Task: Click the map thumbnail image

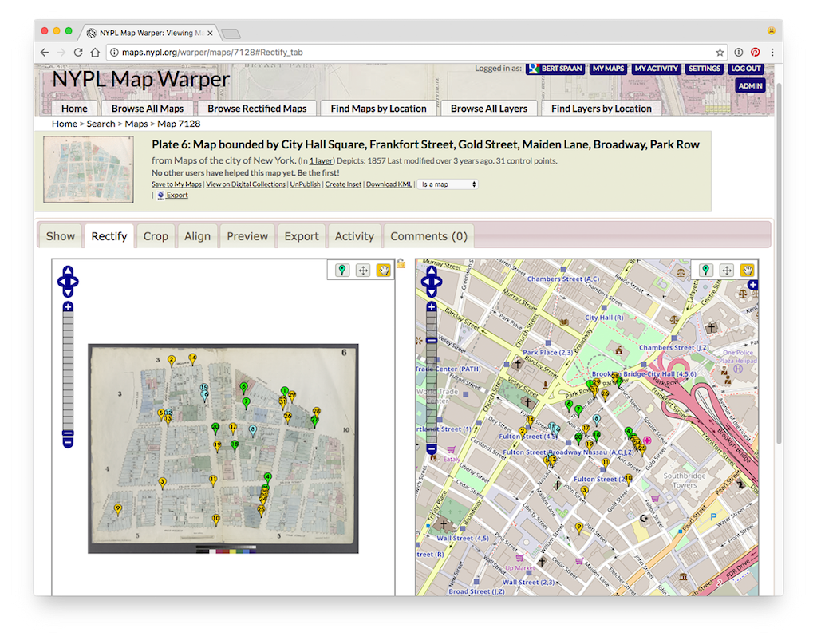Action: (88, 169)
